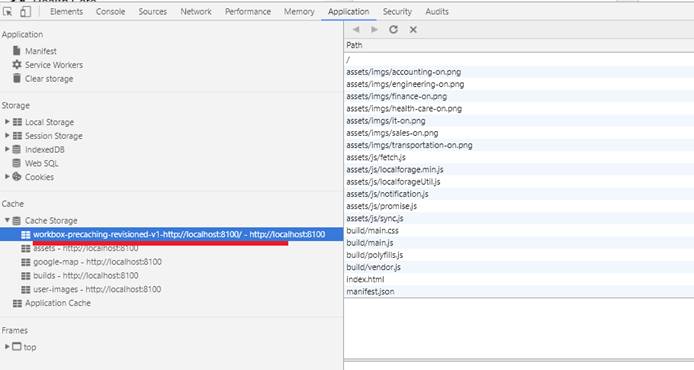Select Local Storage grid icon
Screen dimensions: 694x370
tap(17, 122)
